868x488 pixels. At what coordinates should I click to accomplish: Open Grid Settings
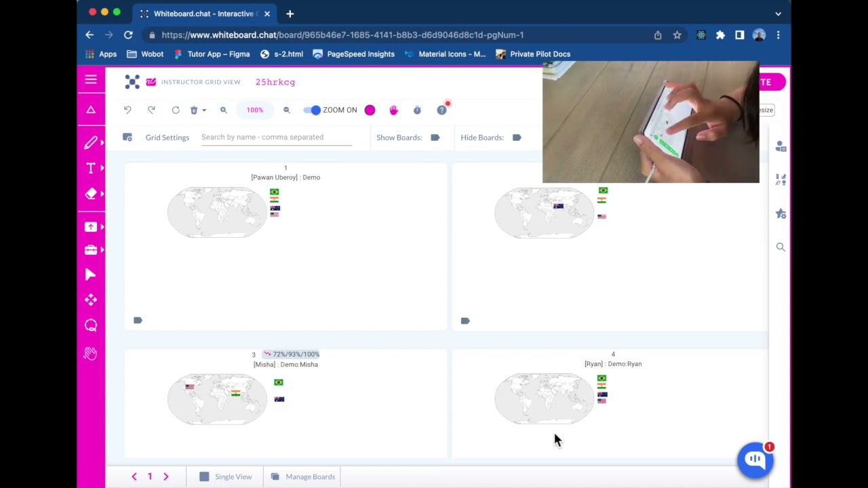click(x=167, y=138)
